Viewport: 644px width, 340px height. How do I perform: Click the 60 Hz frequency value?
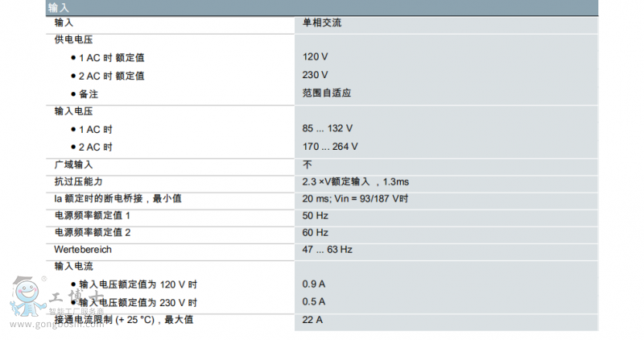(315, 233)
